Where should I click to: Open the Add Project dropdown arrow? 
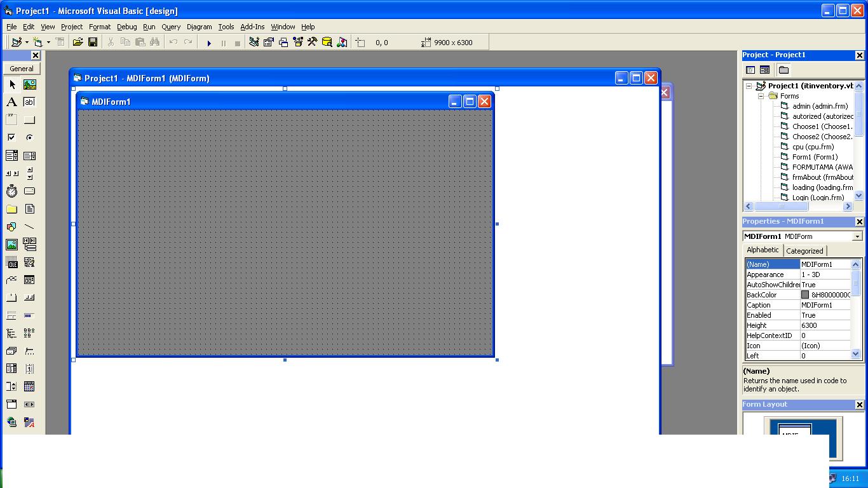point(28,42)
